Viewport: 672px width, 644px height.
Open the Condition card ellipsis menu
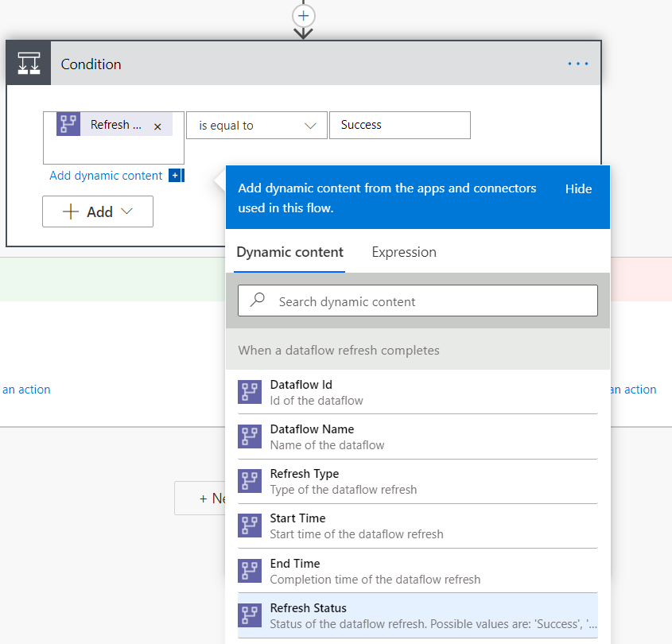click(577, 64)
